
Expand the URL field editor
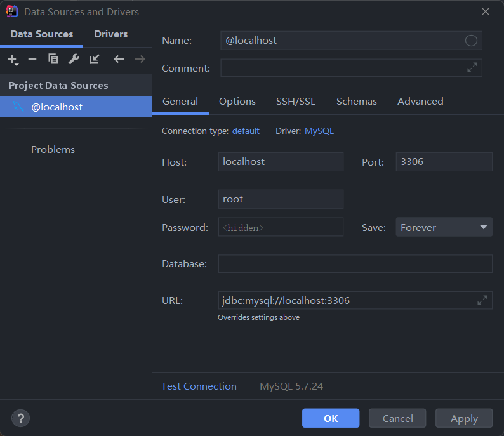(x=482, y=300)
